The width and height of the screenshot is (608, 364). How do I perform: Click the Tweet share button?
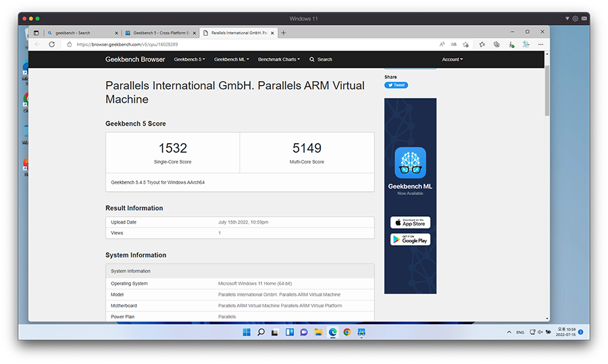click(396, 85)
